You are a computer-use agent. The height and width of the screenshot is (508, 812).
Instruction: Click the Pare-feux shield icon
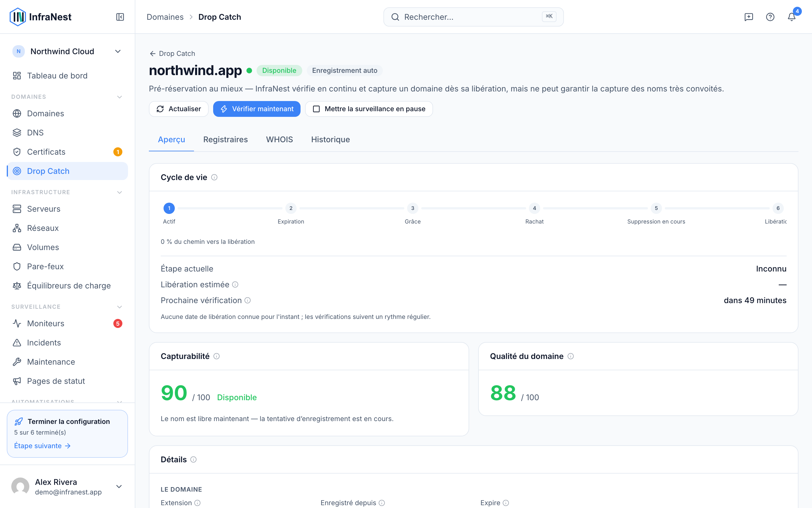coord(17,266)
